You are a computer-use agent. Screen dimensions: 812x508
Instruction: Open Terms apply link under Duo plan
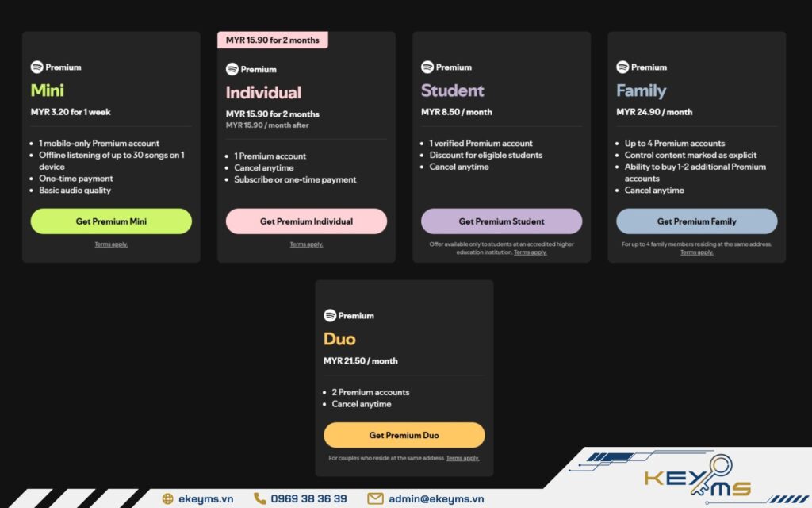click(x=462, y=458)
